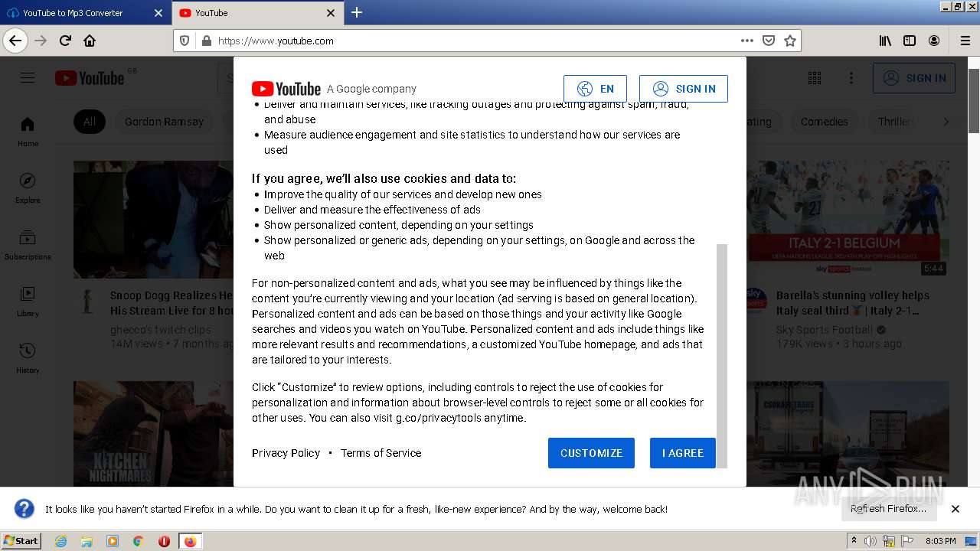Open Firefox account icon

point(934,41)
